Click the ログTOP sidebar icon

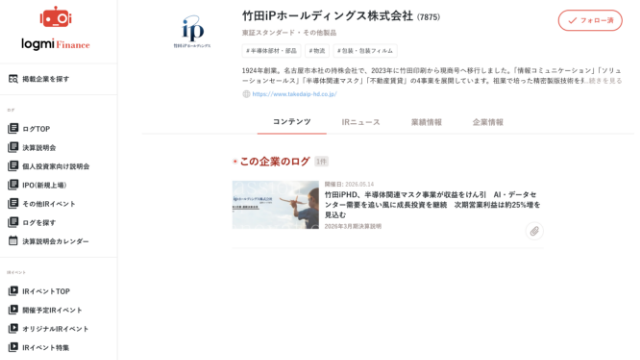pos(13,129)
